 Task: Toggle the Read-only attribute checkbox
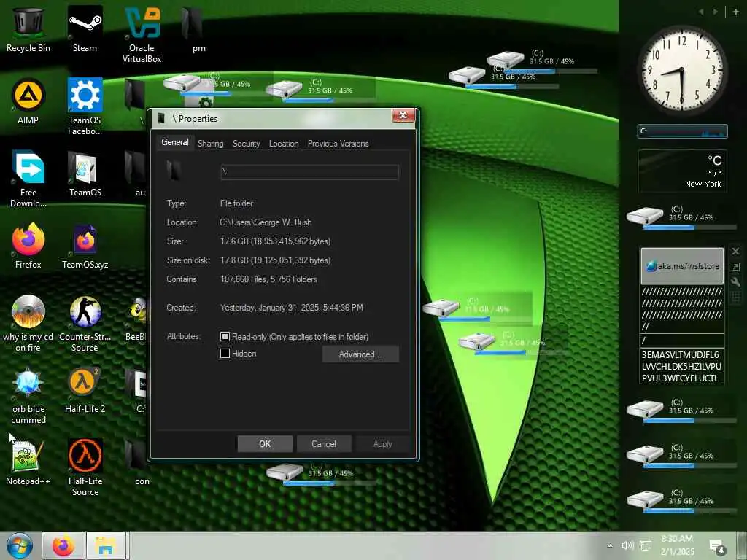[x=225, y=337]
